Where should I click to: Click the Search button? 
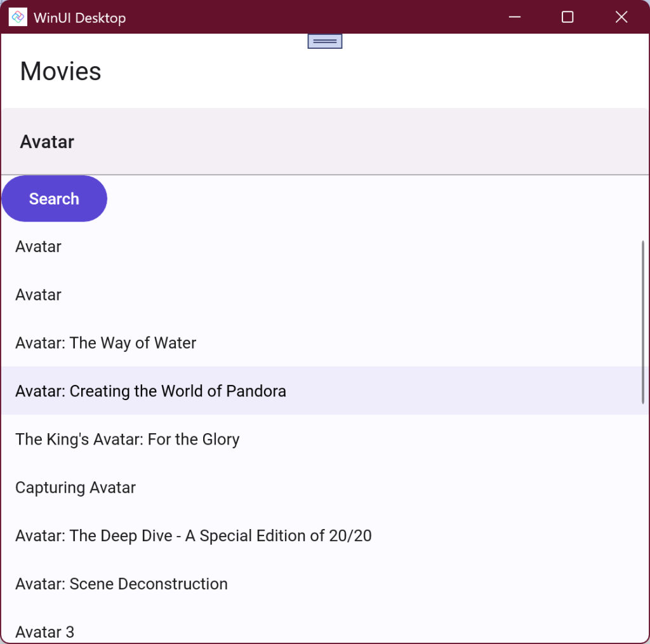pos(55,199)
